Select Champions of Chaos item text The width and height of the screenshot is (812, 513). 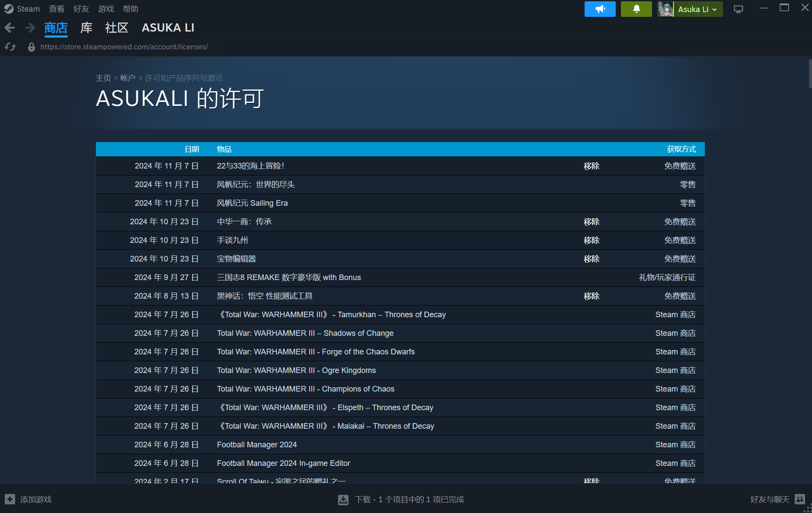pyautogui.click(x=306, y=389)
